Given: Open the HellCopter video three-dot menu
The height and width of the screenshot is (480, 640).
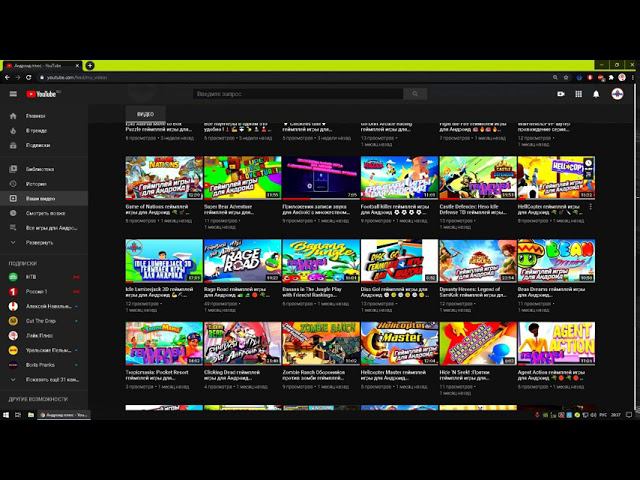Looking at the screenshot, I should tap(591, 207).
